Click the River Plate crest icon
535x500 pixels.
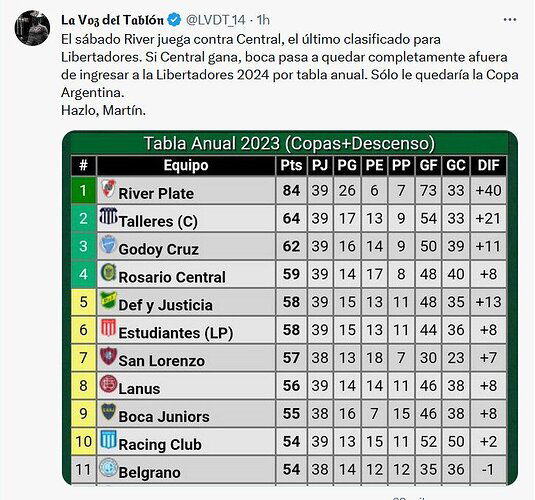click(108, 189)
